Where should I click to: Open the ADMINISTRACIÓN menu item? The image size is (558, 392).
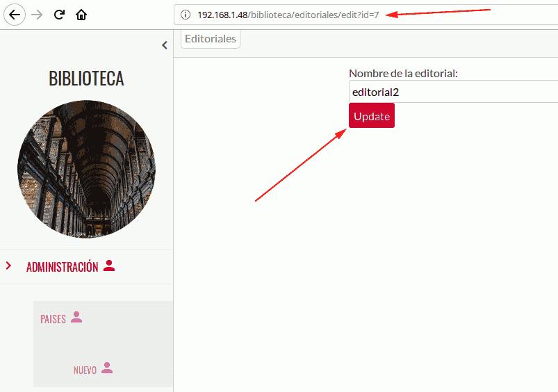(63, 267)
